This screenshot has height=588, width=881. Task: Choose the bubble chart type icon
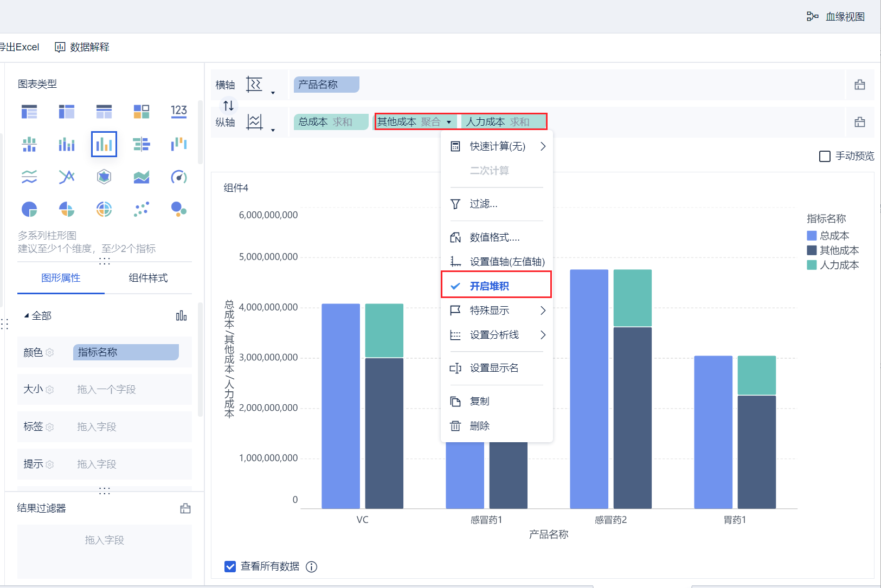[x=179, y=209]
